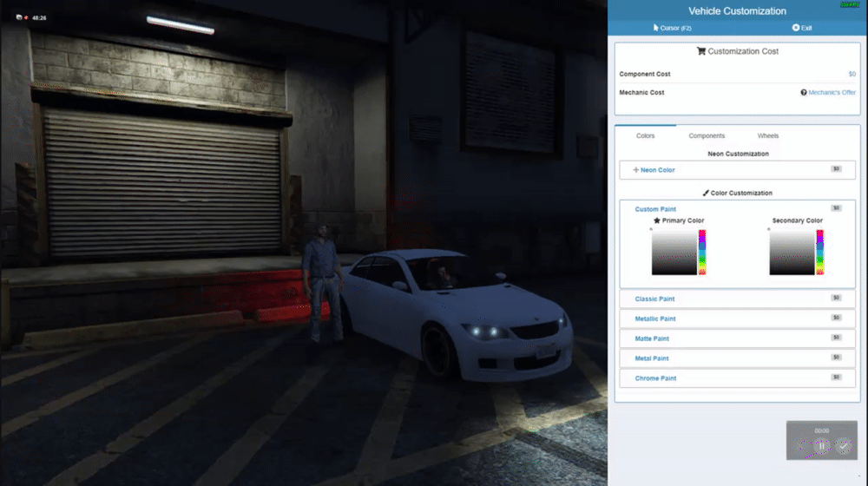Click the 48:26 timer in the game view
Image resolution: width=868 pixels, height=486 pixels.
coord(39,17)
